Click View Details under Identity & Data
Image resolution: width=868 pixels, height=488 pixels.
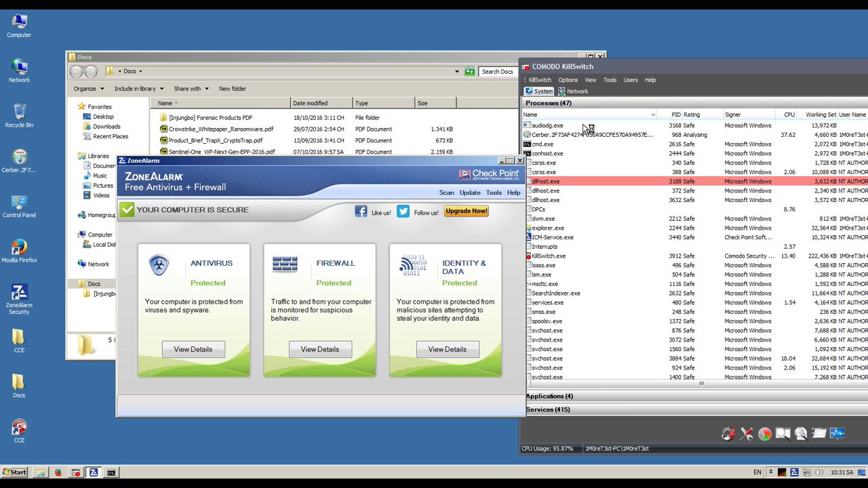[x=448, y=349]
